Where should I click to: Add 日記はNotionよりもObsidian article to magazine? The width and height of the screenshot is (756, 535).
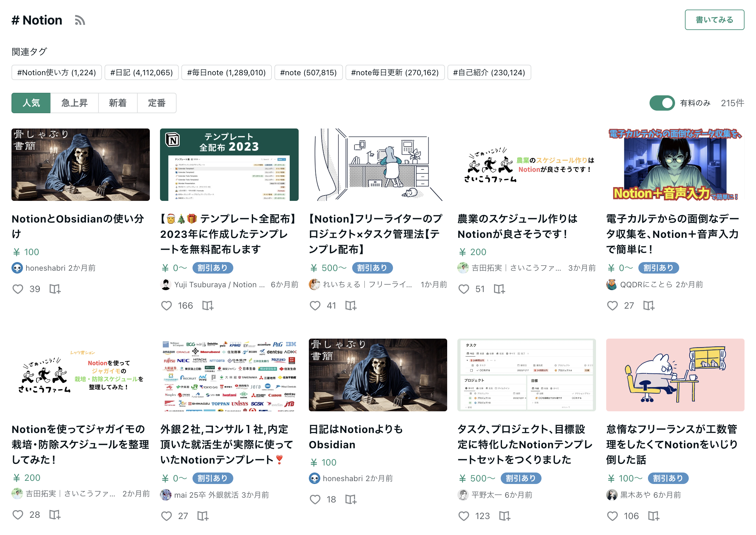click(351, 499)
